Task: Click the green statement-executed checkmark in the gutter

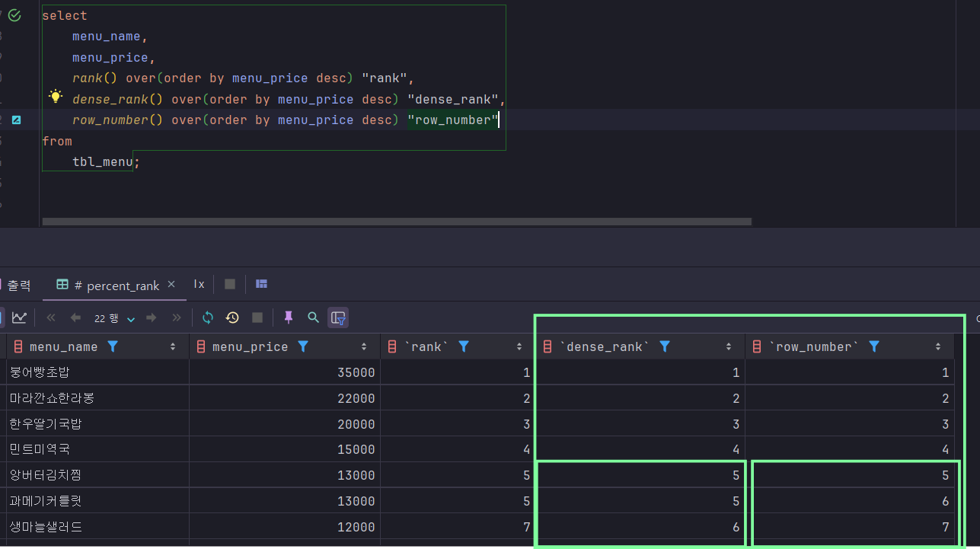Action: [x=14, y=15]
